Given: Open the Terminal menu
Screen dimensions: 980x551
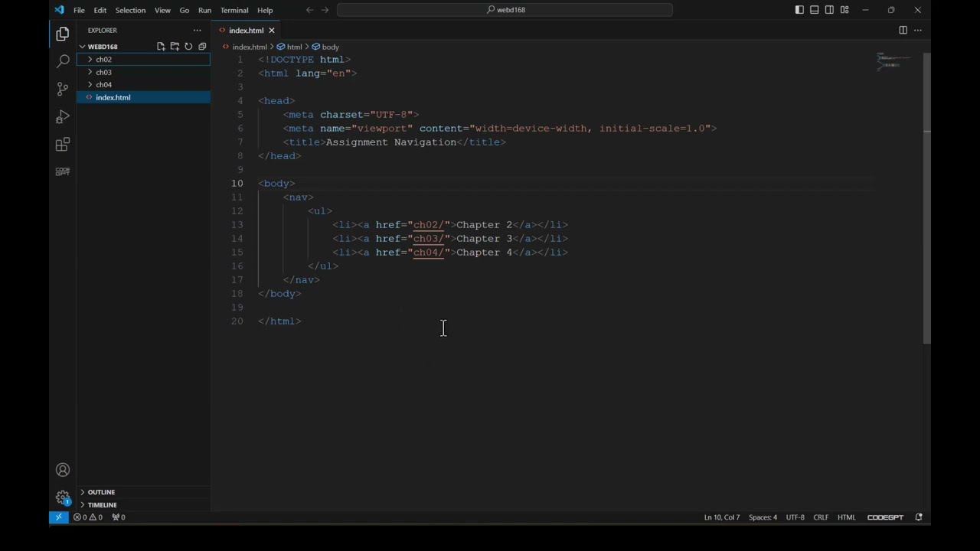Looking at the screenshot, I should coord(234,10).
